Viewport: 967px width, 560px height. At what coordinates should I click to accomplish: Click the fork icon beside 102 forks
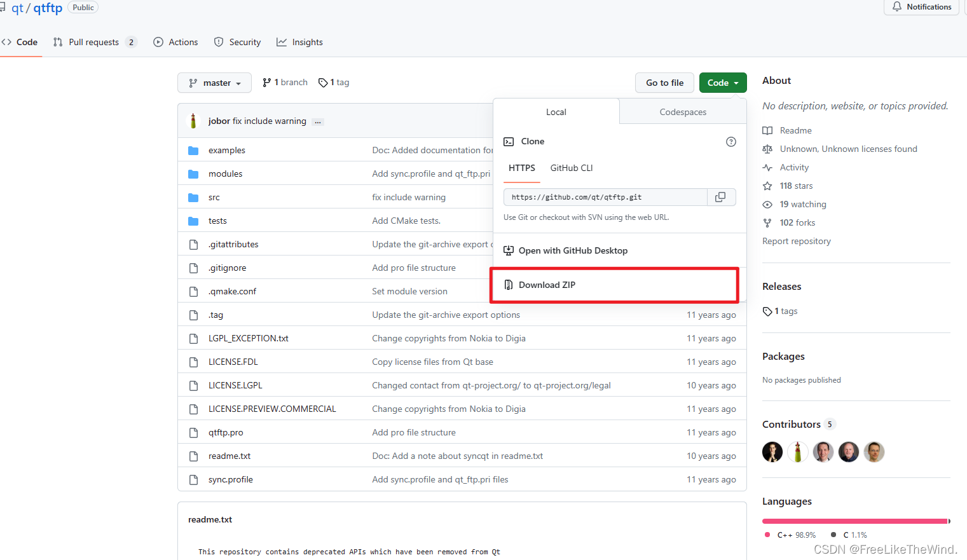767,223
